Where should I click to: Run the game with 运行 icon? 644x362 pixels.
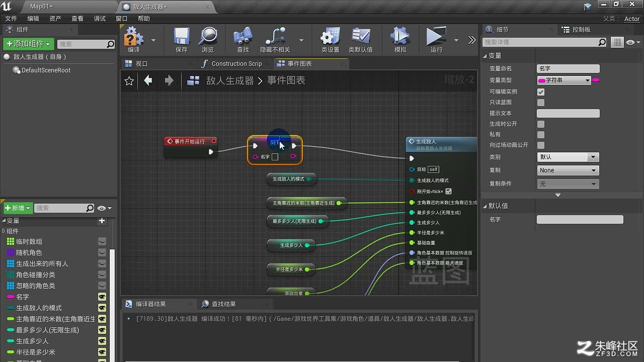436,39
